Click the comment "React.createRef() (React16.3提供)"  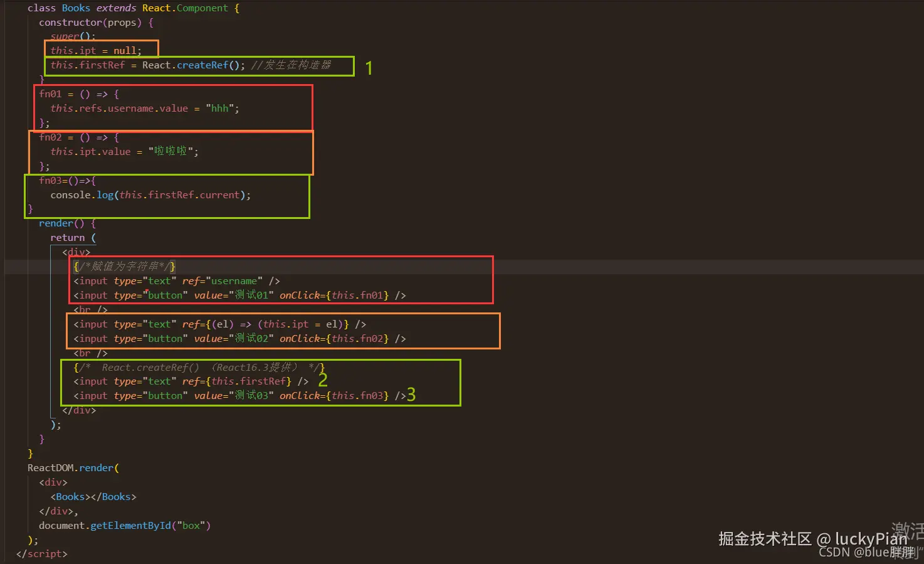pyautogui.click(x=199, y=368)
